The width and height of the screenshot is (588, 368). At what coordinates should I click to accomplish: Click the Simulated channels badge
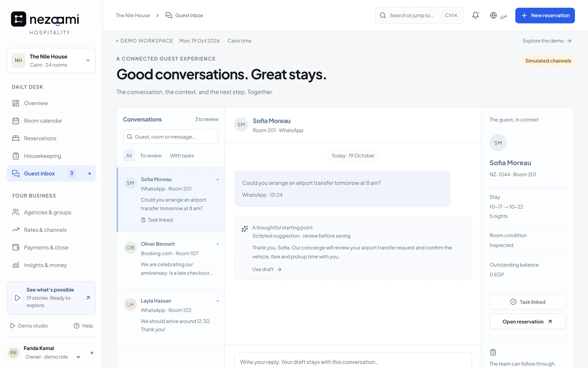[x=548, y=61]
